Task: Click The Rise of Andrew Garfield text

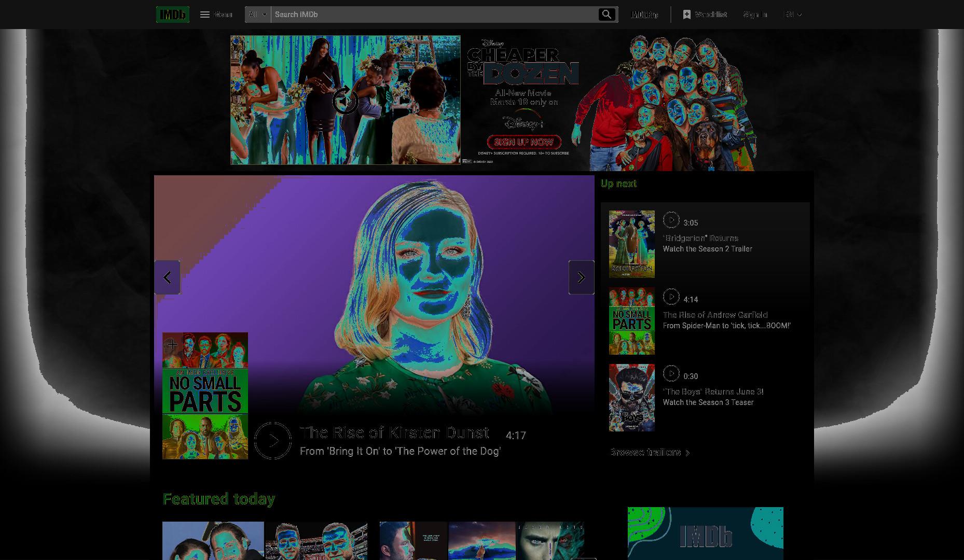Action: 715,315
